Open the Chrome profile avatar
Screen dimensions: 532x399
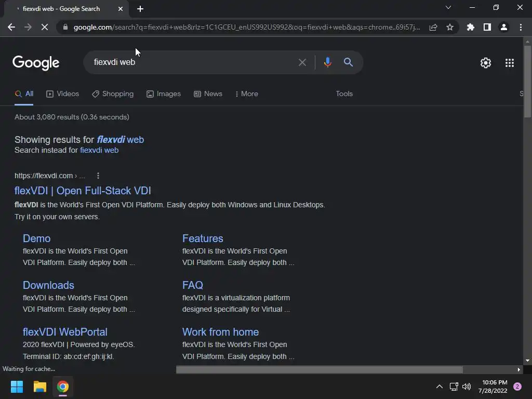(504, 27)
